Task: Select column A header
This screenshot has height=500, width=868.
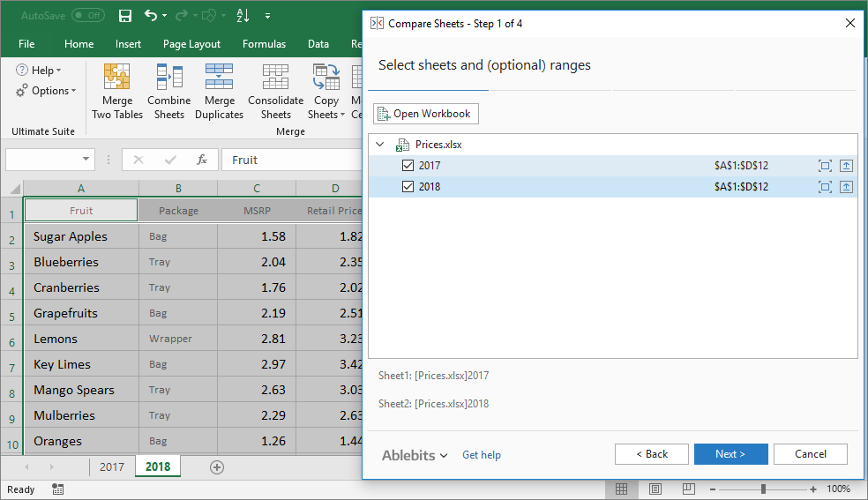Action: pos(81,188)
